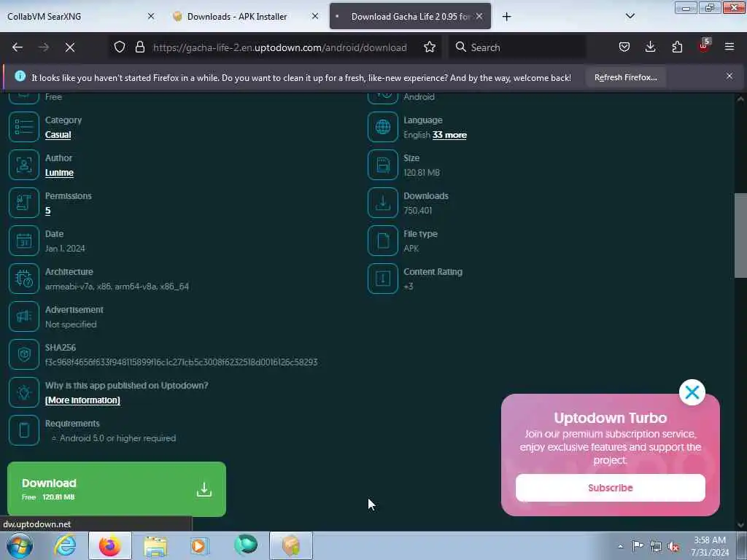This screenshot has height=560, width=747.
Task: Click the network tray icon
Action: [656, 547]
